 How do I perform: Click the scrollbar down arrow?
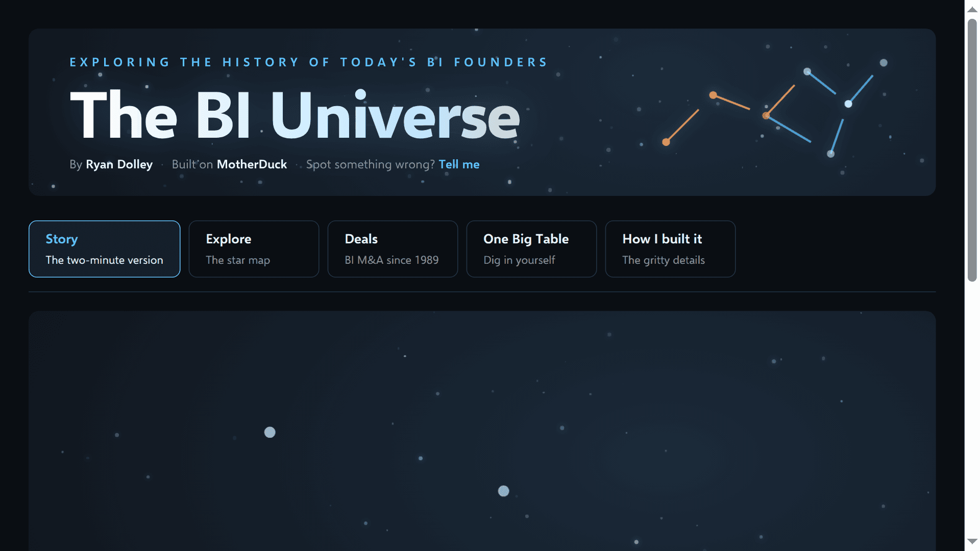point(972,542)
